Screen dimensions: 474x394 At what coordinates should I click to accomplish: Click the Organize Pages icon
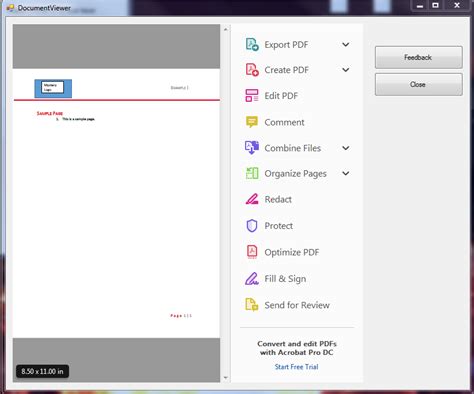click(252, 173)
